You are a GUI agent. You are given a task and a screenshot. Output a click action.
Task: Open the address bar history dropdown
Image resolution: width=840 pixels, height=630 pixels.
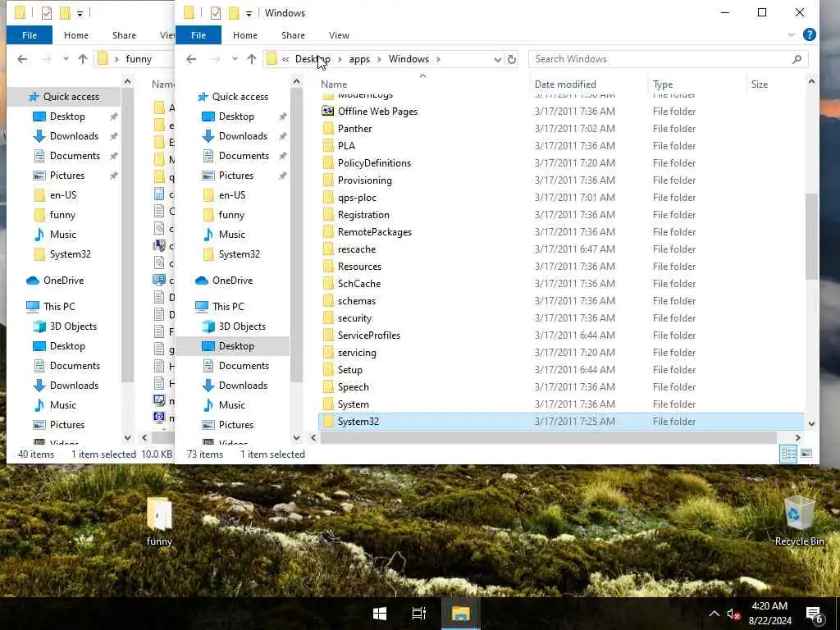coord(497,59)
